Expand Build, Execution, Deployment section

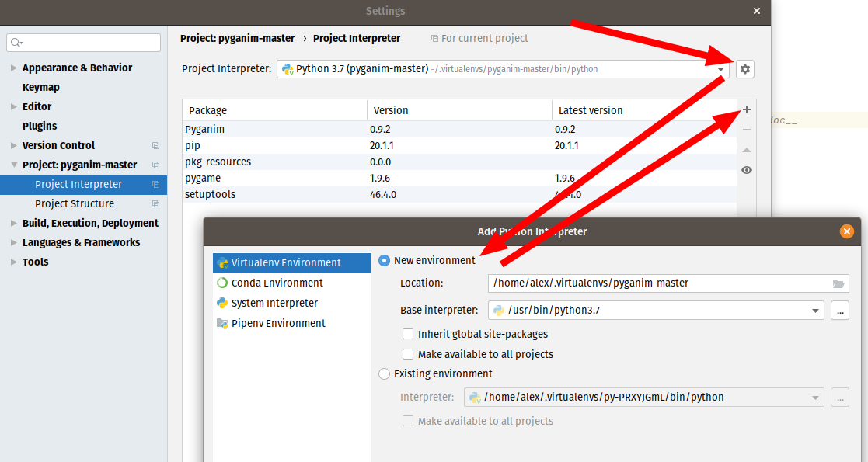coord(13,223)
